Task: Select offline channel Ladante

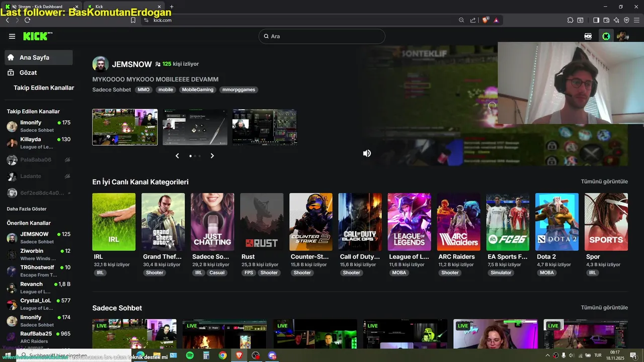Action: [x=39, y=176]
